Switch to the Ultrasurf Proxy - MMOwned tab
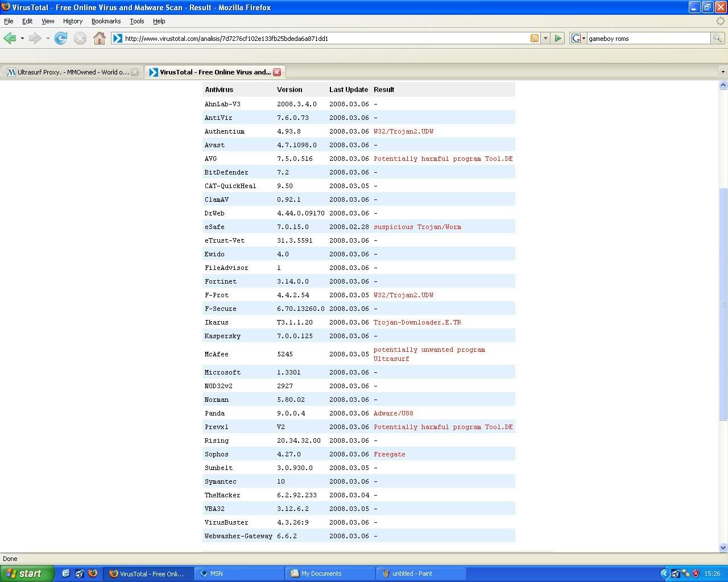 coord(72,72)
